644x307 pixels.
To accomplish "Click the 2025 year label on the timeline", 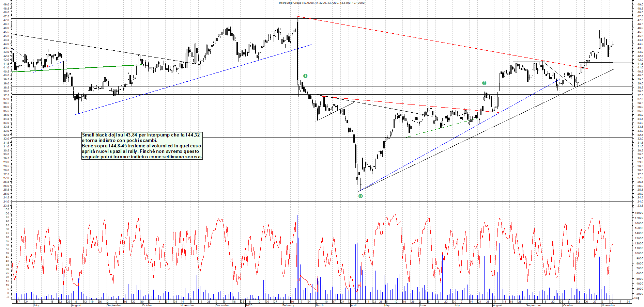I will coord(248,305).
